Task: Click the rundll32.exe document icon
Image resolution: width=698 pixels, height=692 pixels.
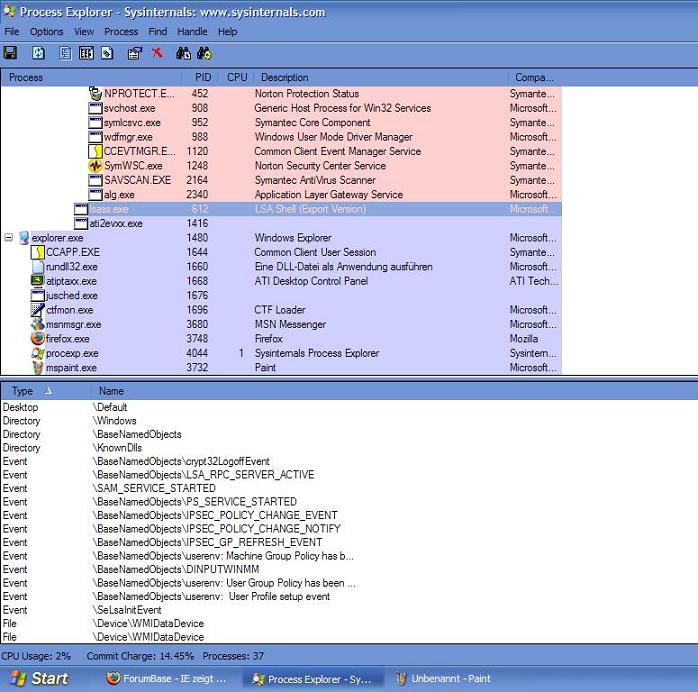Action: point(38,267)
